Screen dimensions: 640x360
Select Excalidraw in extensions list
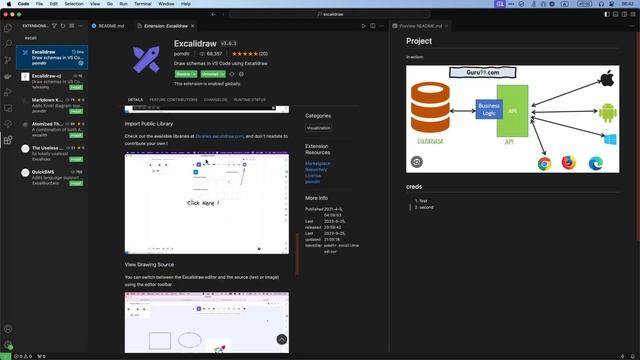(52, 57)
